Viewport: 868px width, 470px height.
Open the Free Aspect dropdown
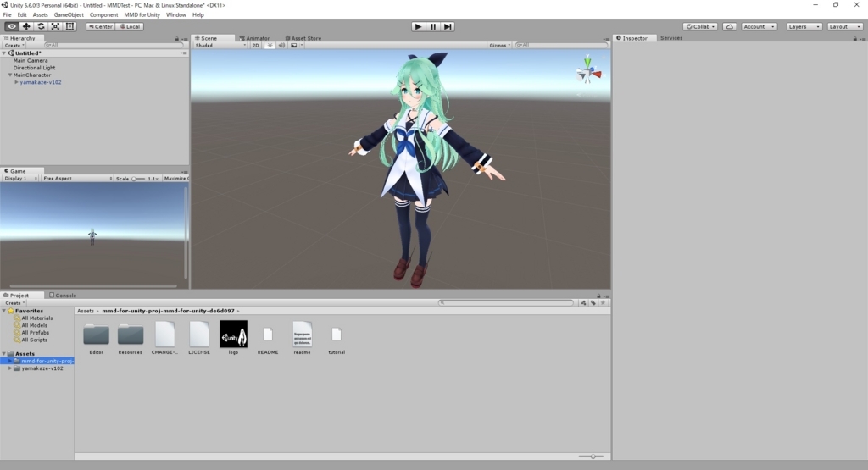click(77, 179)
